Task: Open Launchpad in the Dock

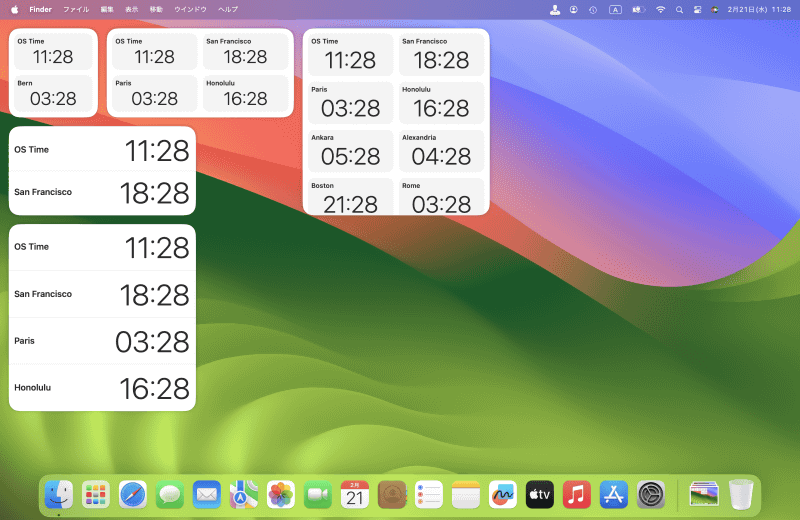Action: click(x=96, y=494)
